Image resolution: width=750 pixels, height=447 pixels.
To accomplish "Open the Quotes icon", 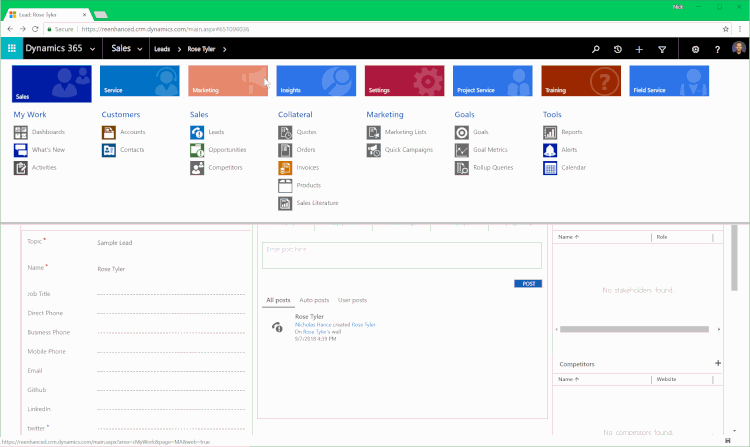I will tap(285, 132).
